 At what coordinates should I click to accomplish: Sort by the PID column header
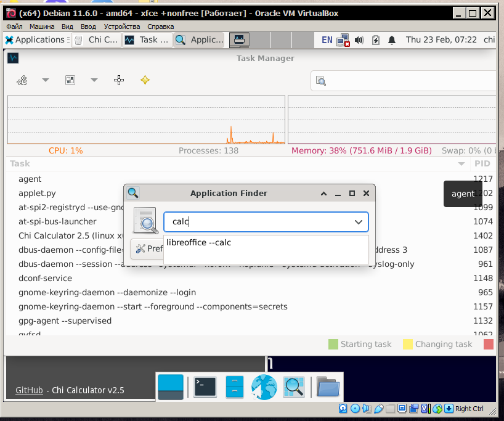[x=482, y=164]
